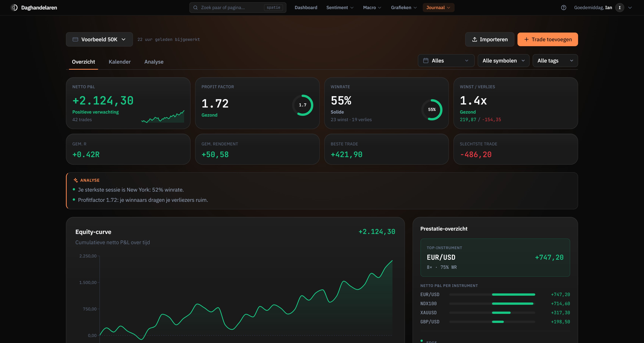Open the help question mark icon
Screen dimensions: 644x343
tap(563, 8)
